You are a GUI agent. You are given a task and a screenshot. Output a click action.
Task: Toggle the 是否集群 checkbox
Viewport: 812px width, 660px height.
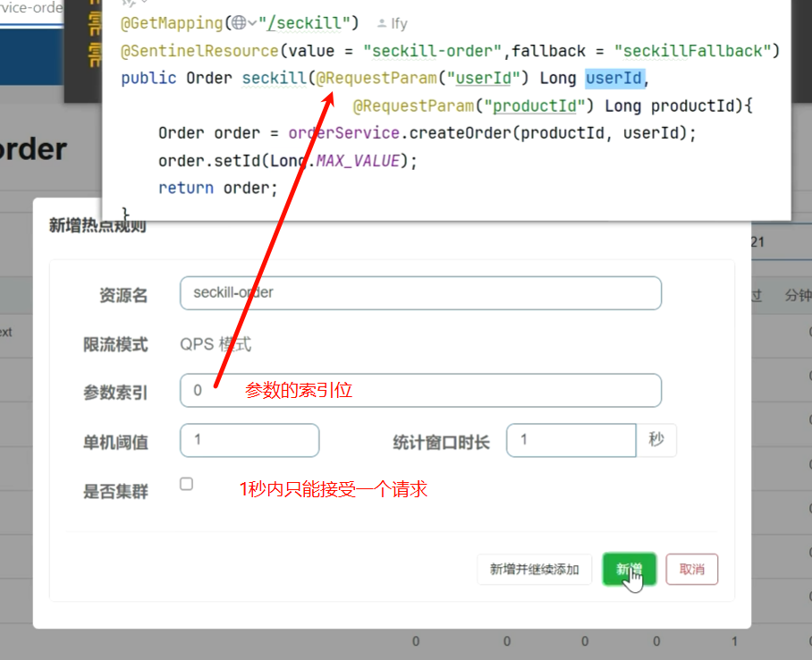point(186,484)
